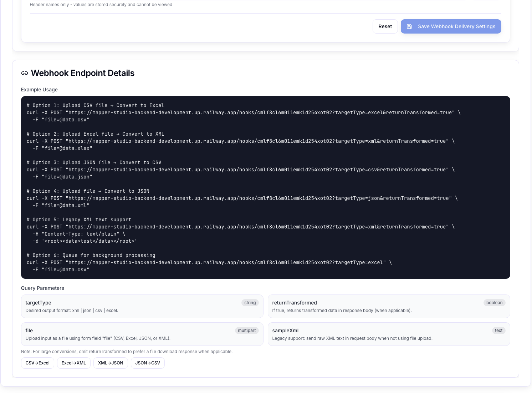Click the Reset button

coord(385,26)
